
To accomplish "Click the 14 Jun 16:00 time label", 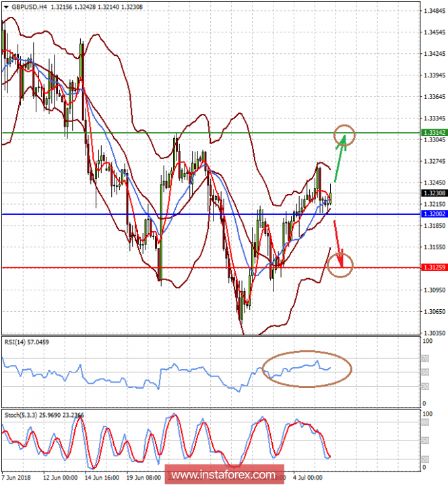I will pyautogui.click(x=101, y=477).
